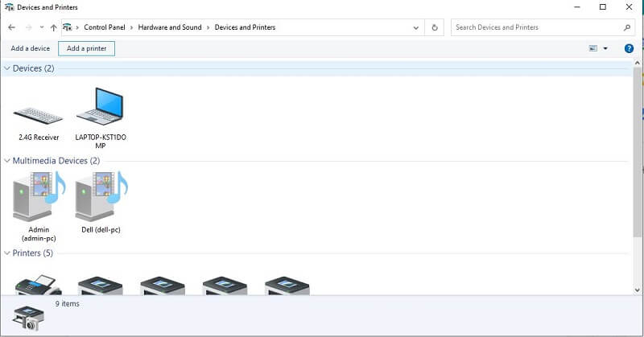Click the Devices (2) heading text
The image size is (644, 337).
coord(33,68)
